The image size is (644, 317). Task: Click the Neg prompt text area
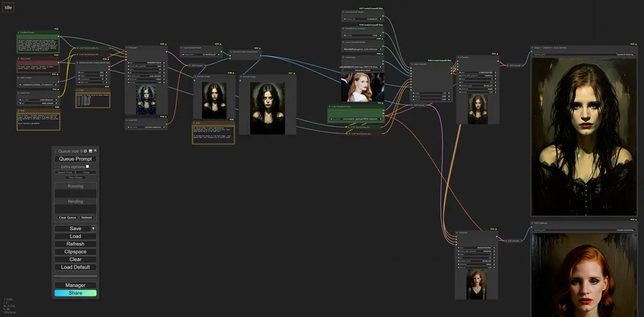pos(38,68)
